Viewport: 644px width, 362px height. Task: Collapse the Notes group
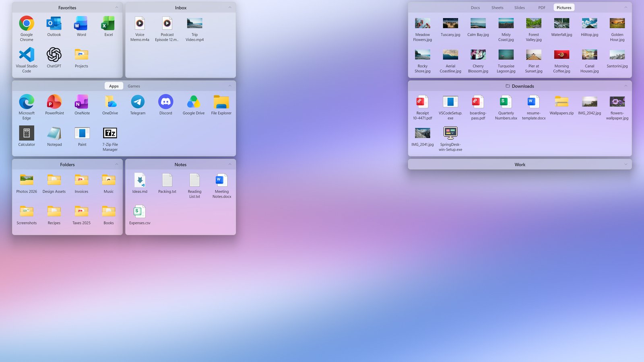tap(230, 164)
